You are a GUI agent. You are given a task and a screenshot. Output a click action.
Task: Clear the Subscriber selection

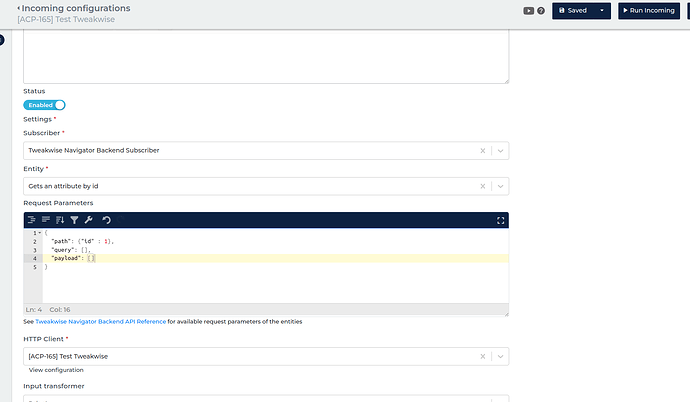tap(483, 150)
